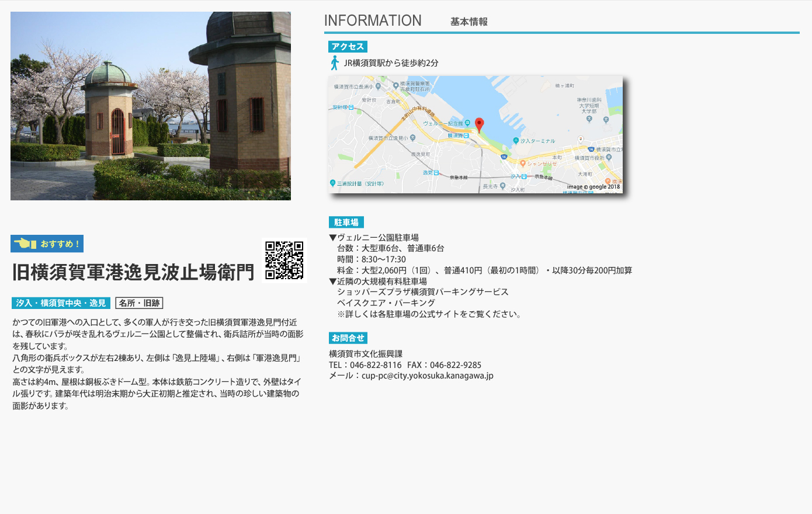
Task: Click 三浦按針墓 landmark marker on map
Action: [x=332, y=183]
